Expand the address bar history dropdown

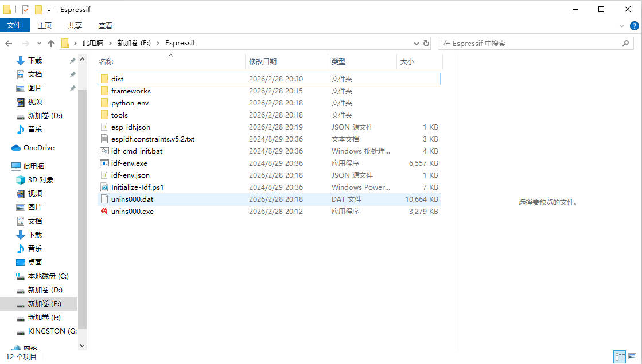[416, 44]
